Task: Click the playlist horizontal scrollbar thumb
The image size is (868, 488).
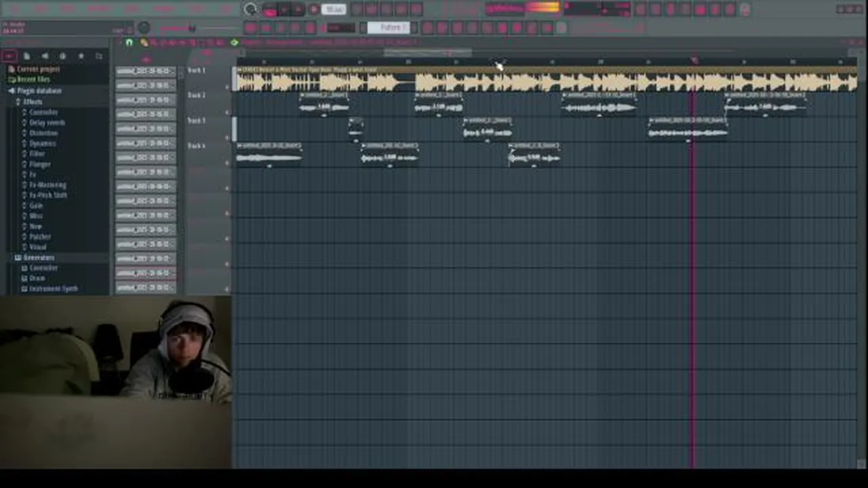Action: 428,52
